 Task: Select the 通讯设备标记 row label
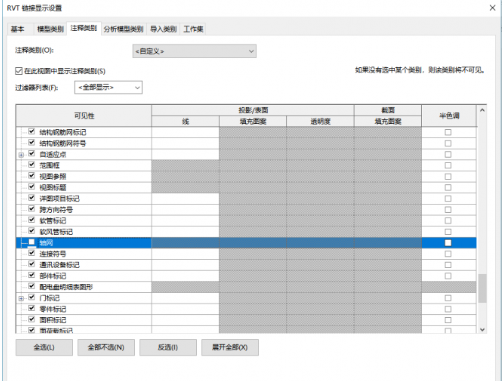click(59, 265)
